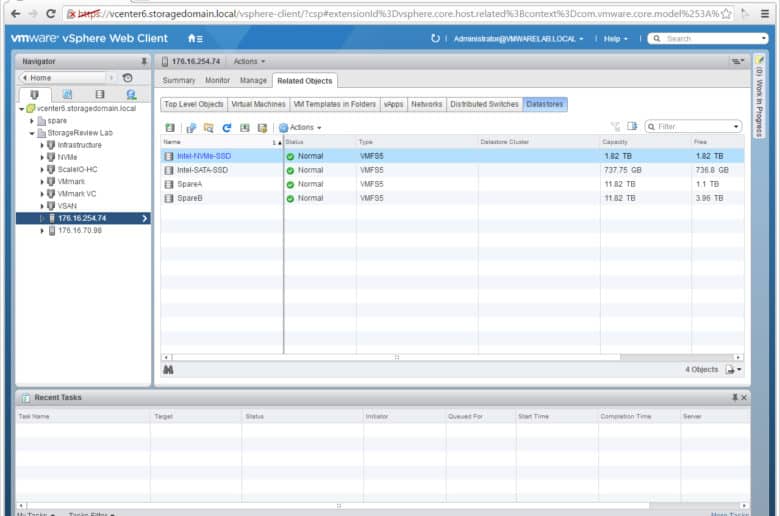780x516 pixels.
Task: Click the mount datastore toolbar icon
Action: pyautogui.click(x=245, y=127)
